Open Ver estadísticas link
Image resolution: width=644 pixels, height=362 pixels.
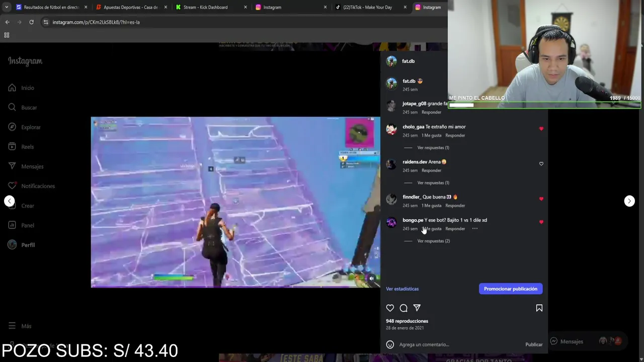point(402,289)
